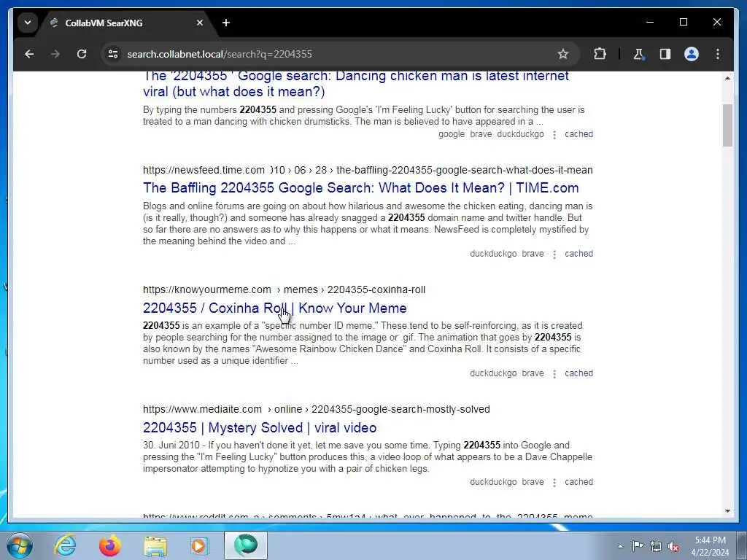Viewport: 747px width, 560px height.
Task: Open Windows Media Player from taskbar
Action: pos(200,545)
